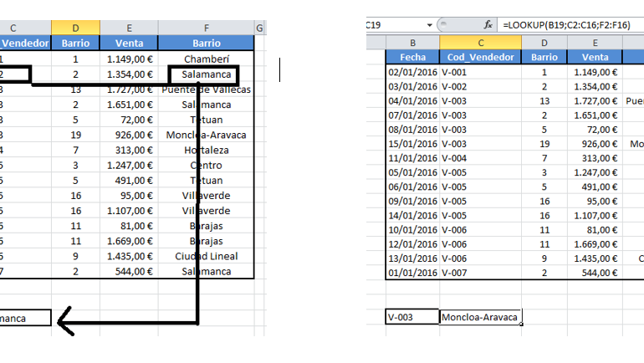Select column B header in right sheet

[x=413, y=43]
